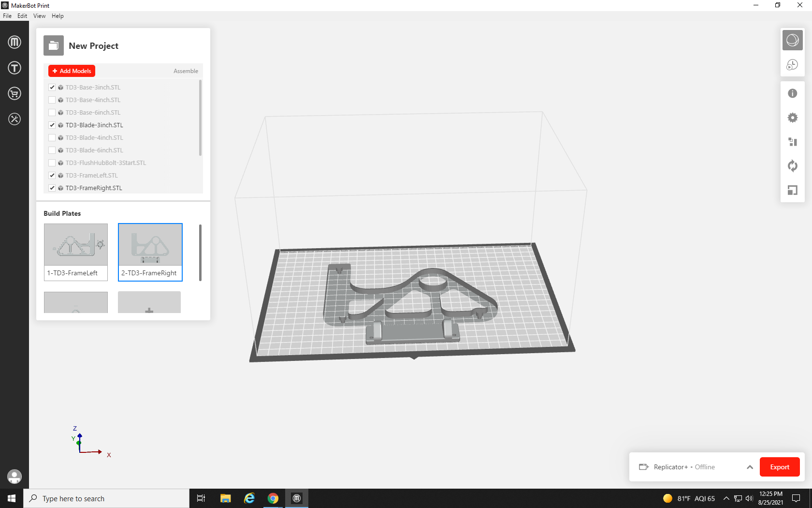The image size is (812, 508).
Task: Select the scale model tool
Action: pyautogui.click(x=793, y=190)
